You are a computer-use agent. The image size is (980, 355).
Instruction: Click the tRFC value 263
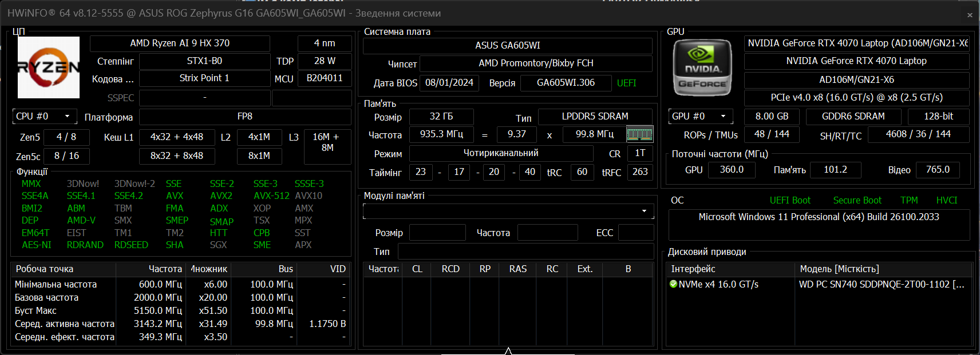[x=640, y=172]
